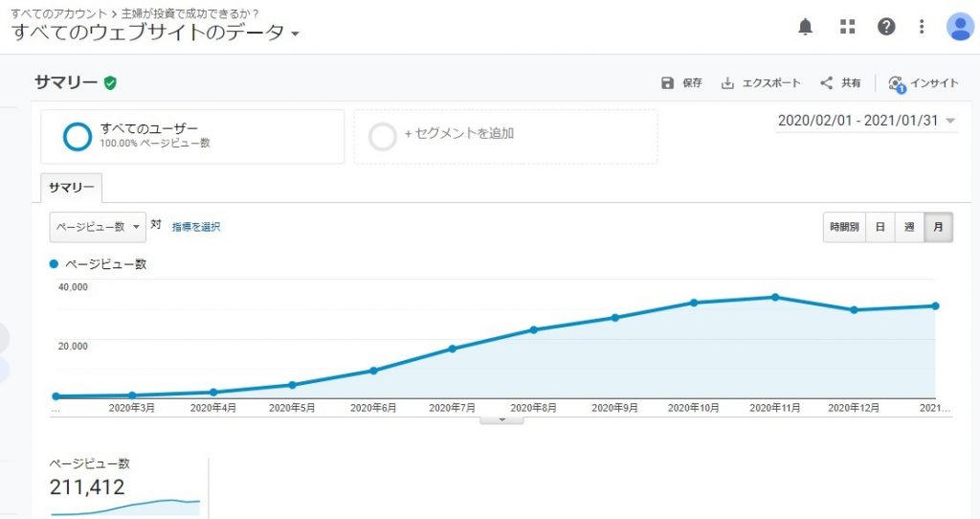
Task: Click the 共有 share icon
Action: tap(826, 82)
